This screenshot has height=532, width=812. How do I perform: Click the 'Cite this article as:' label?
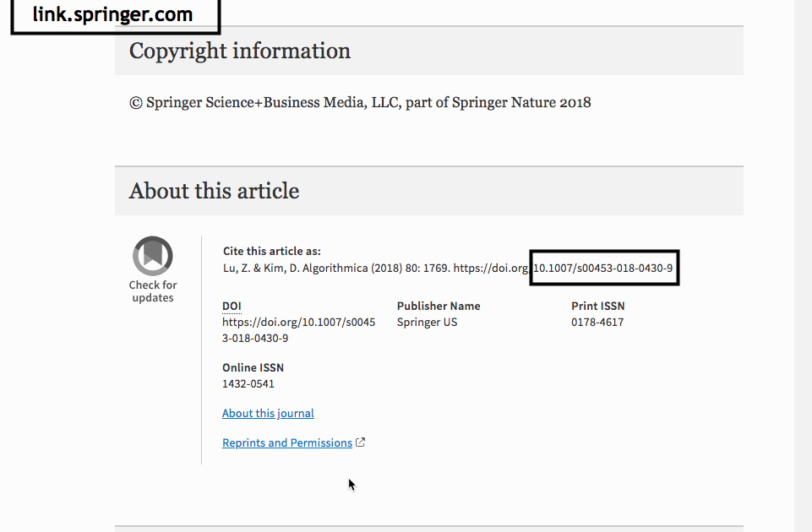coord(271,251)
